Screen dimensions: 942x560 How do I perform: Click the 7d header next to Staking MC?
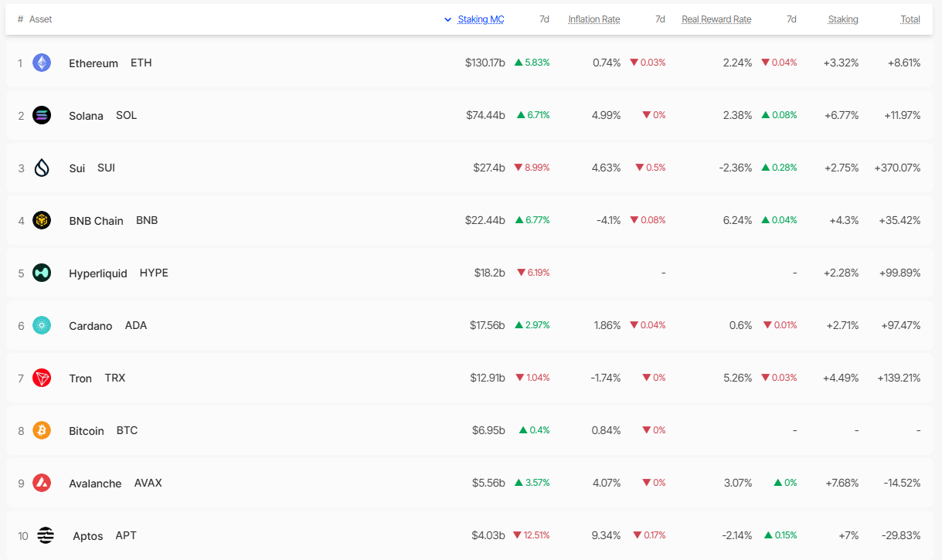[544, 19]
